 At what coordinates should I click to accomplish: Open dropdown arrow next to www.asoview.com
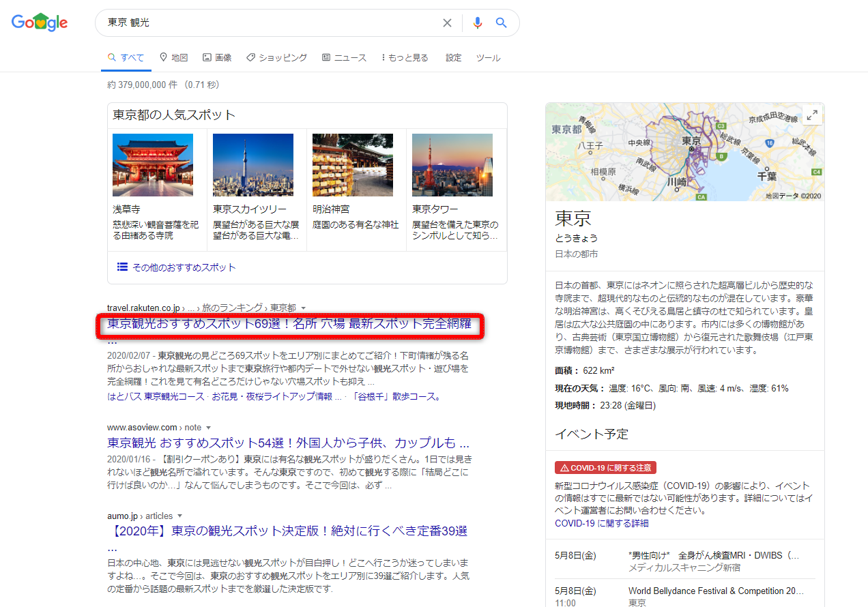[x=208, y=428]
